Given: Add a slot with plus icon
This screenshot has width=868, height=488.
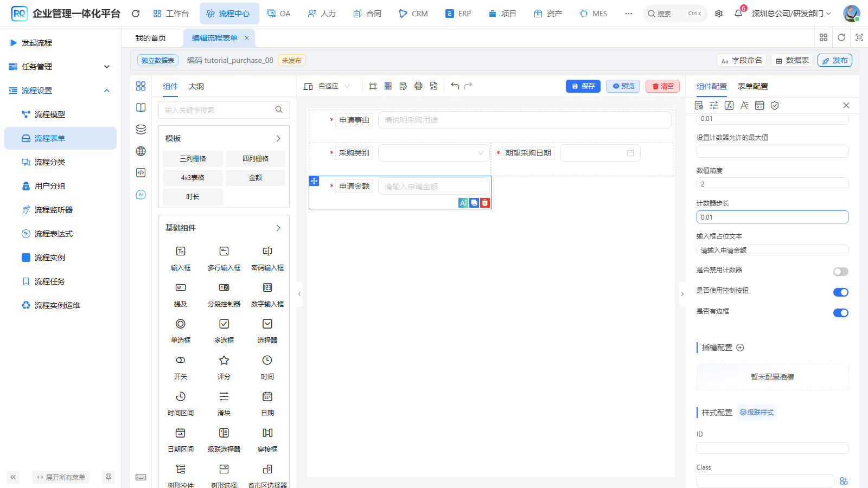Looking at the screenshot, I should pos(740,348).
